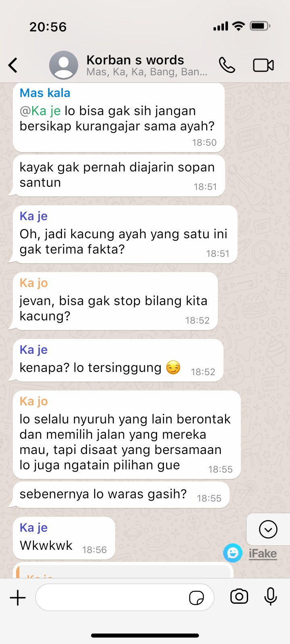This screenshot has height=644, width=290.
Task: Click the iFake watermark link
Action: [x=263, y=554]
